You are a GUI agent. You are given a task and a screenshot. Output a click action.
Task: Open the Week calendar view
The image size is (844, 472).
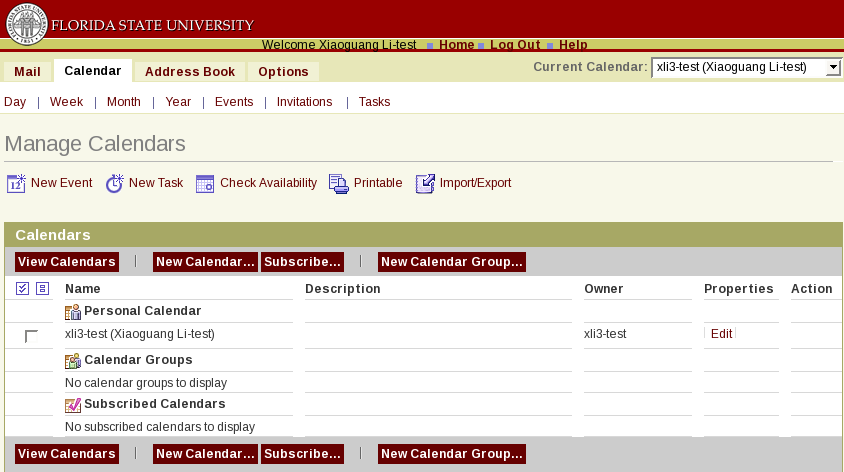coord(66,102)
